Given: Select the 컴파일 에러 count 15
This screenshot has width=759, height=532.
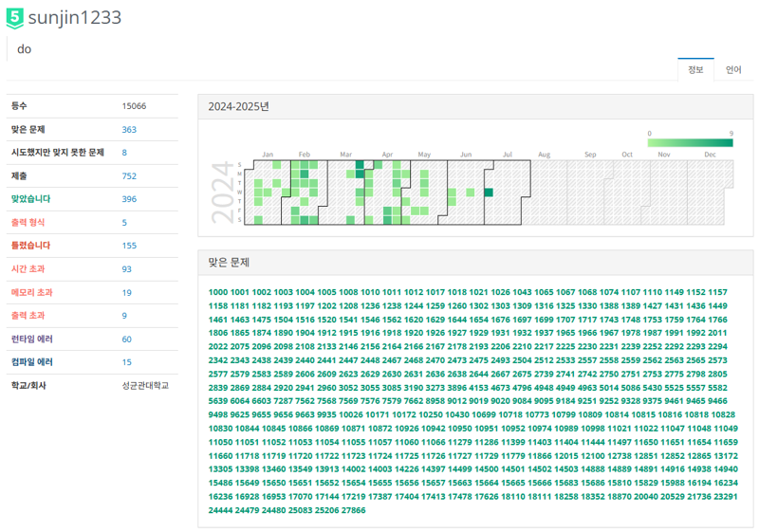Looking at the screenshot, I should [x=127, y=362].
